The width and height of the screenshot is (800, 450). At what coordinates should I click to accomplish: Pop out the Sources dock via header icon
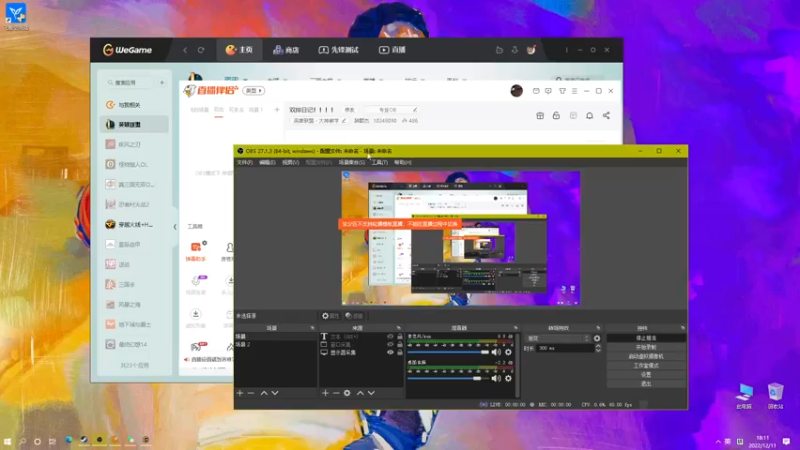[398, 328]
